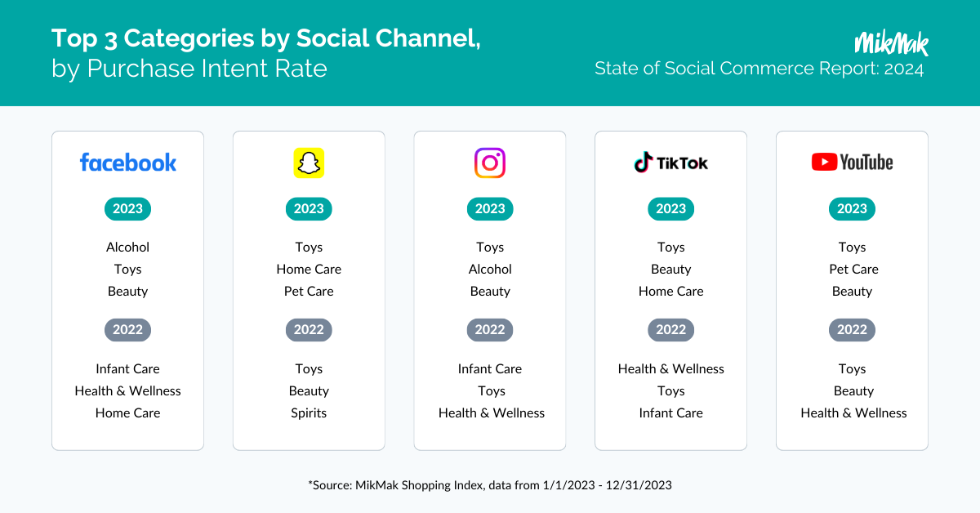Select the 2023 badge under Facebook
The height and width of the screenshot is (513, 980).
(x=127, y=208)
